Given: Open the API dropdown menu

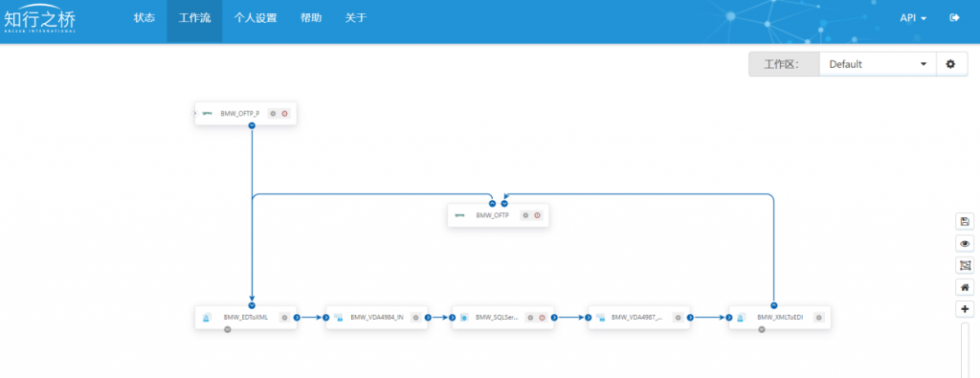Looking at the screenshot, I should click(x=913, y=18).
